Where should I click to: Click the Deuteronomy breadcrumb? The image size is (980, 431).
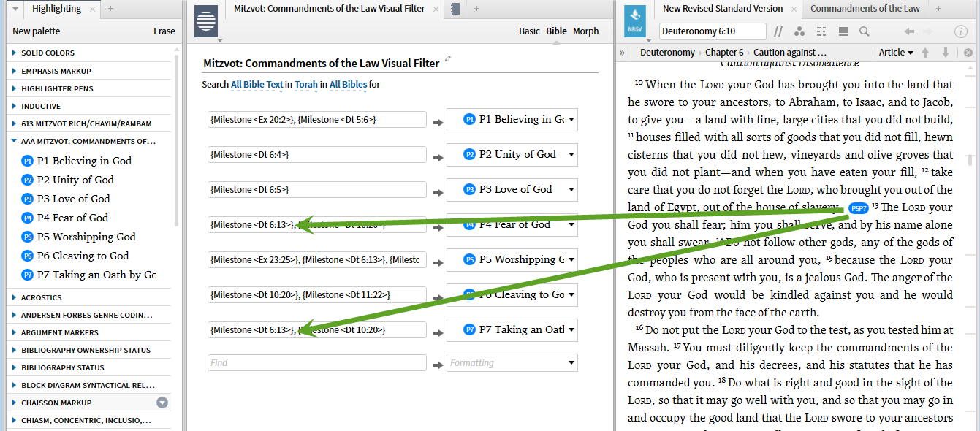pyautogui.click(x=667, y=53)
